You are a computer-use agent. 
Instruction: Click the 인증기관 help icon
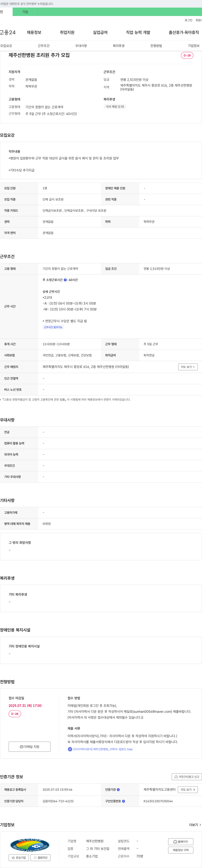[118, 789]
